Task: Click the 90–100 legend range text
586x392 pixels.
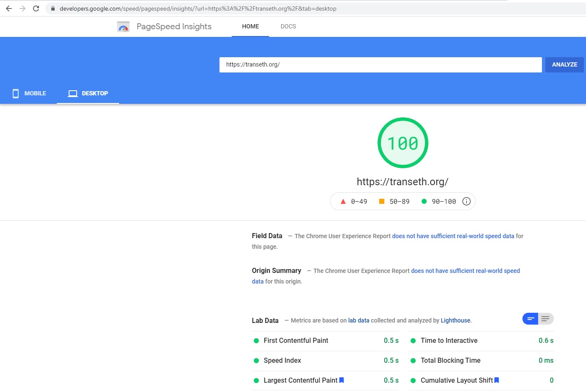Action: [444, 202]
